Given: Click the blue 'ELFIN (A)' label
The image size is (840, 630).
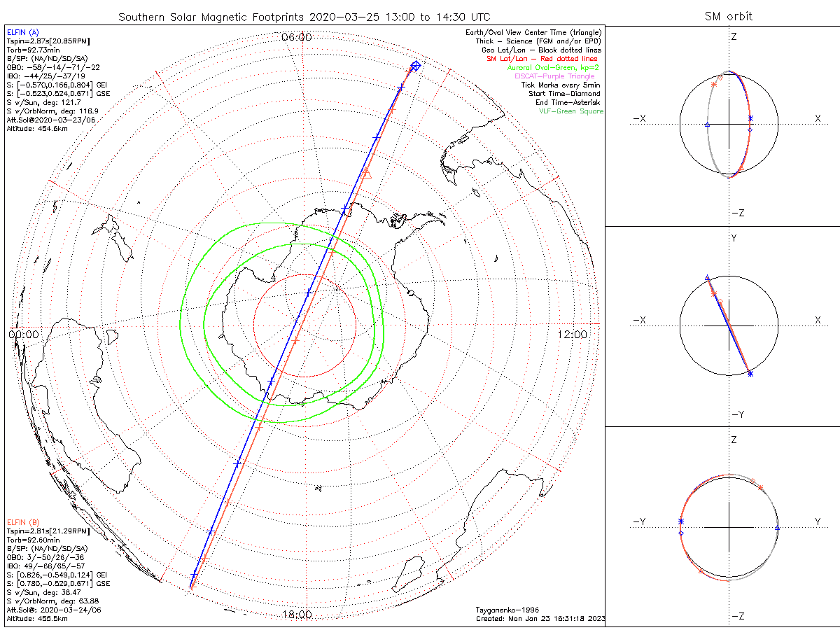Looking at the screenshot, I should pyautogui.click(x=24, y=32).
